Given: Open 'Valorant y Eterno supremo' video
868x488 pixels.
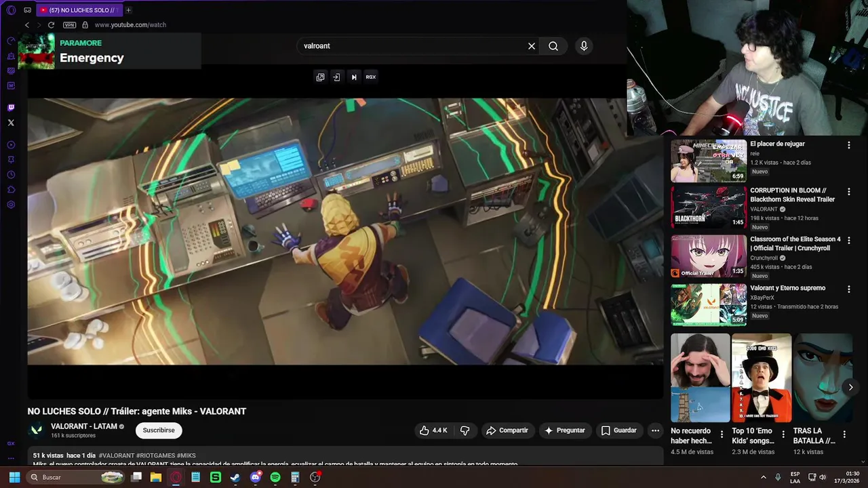Looking at the screenshot, I should 709,305.
